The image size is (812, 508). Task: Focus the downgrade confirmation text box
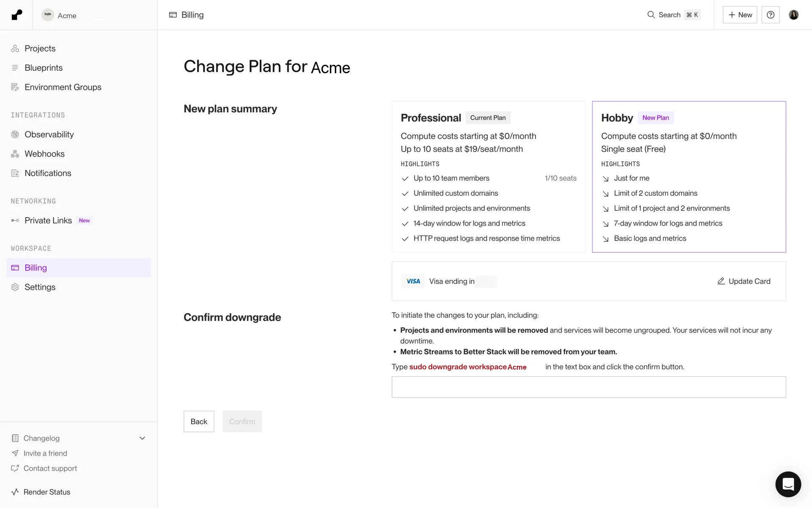point(589,387)
